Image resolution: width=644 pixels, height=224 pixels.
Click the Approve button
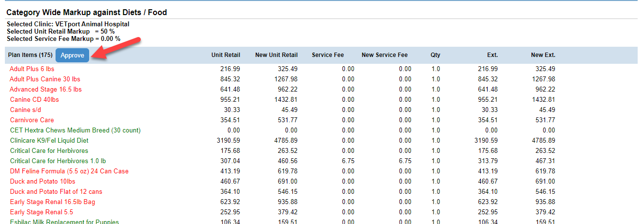pyautogui.click(x=72, y=56)
